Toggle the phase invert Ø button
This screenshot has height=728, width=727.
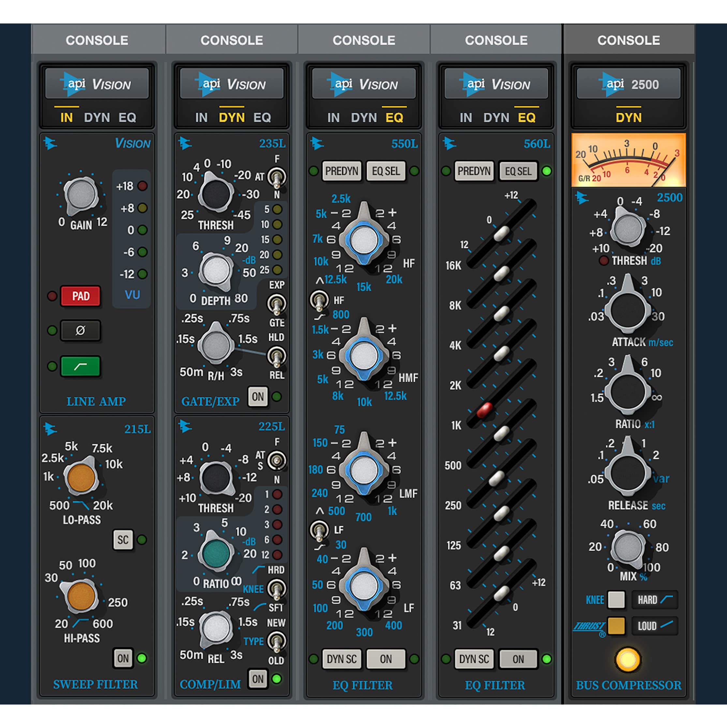pos(80,330)
